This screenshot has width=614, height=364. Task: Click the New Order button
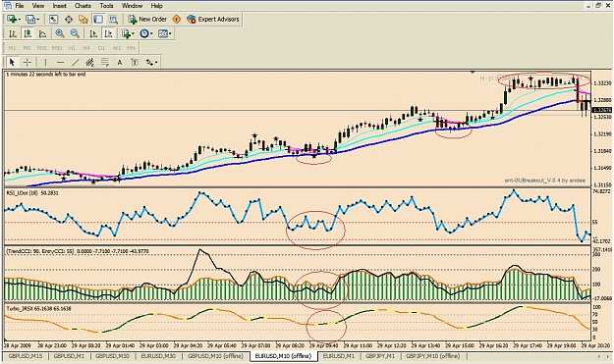pyautogui.click(x=147, y=20)
